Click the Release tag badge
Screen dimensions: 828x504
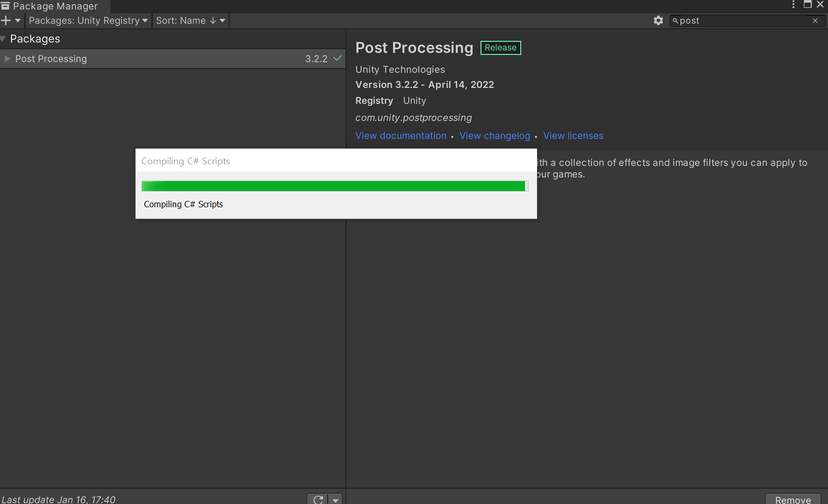(x=500, y=48)
